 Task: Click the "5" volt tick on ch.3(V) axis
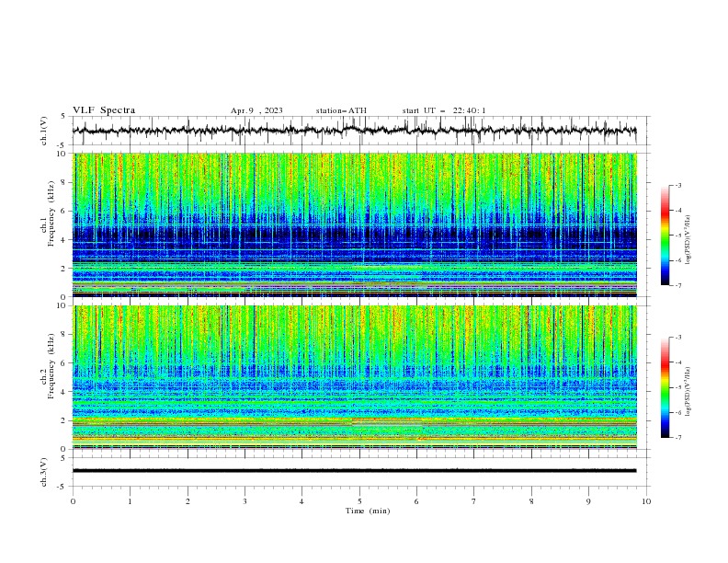point(63,458)
